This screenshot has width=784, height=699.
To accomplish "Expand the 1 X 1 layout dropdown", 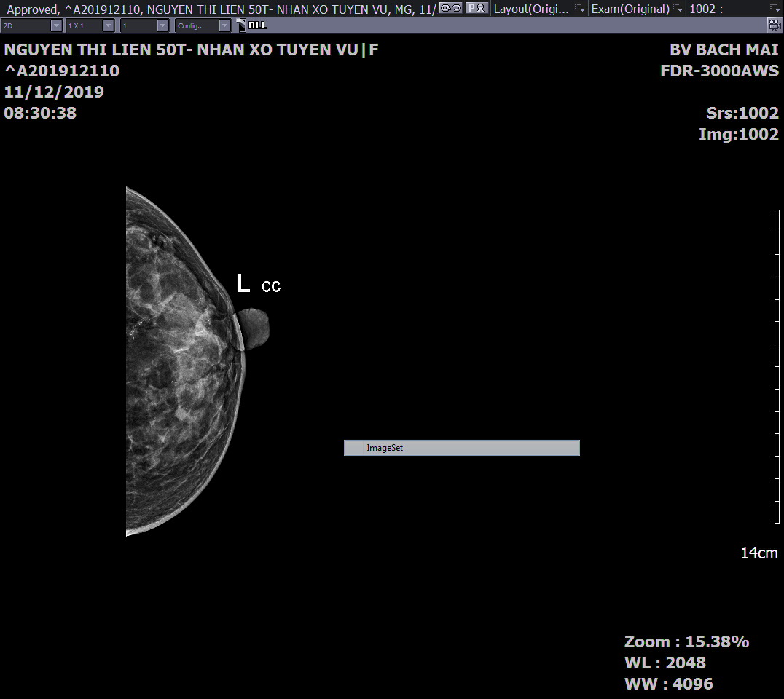I will pos(108,25).
